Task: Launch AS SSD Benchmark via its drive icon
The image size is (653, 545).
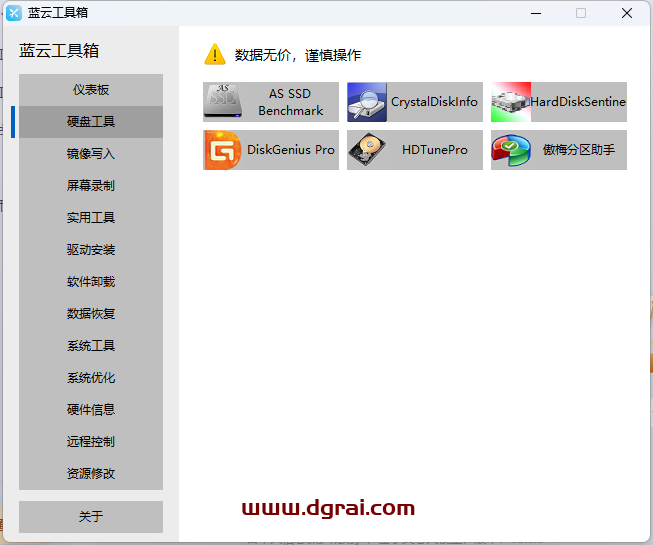Action: click(223, 102)
